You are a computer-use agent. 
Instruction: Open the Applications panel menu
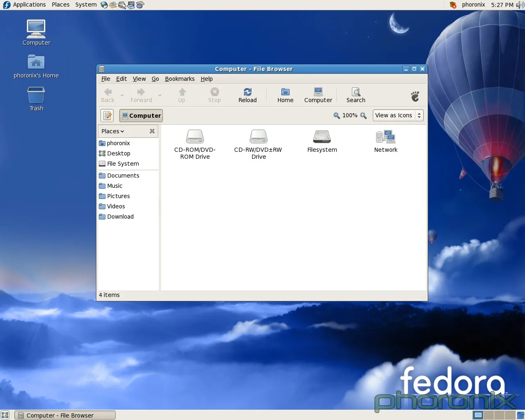pos(25,5)
